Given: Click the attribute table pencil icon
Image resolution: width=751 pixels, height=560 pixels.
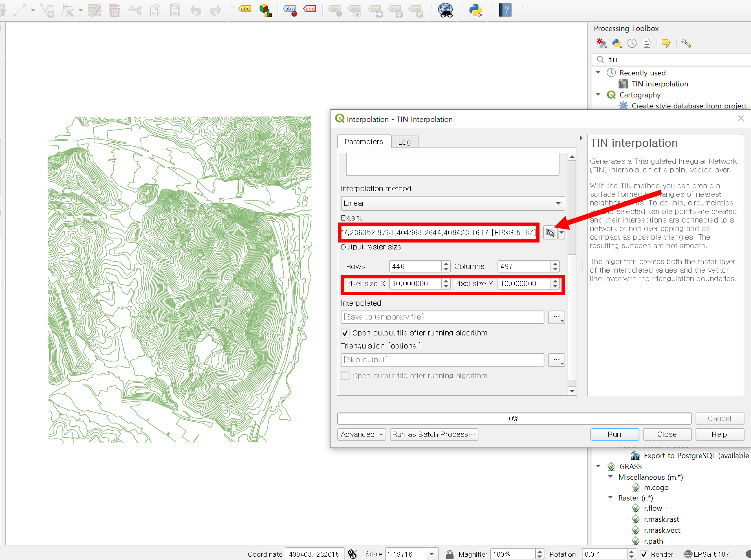Looking at the screenshot, I should (94, 10).
